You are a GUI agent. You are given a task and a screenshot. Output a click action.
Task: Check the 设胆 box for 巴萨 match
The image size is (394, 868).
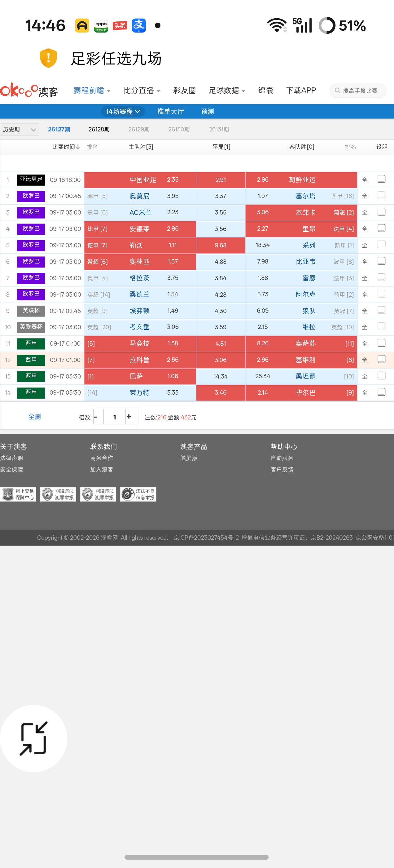[x=381, y=375]
